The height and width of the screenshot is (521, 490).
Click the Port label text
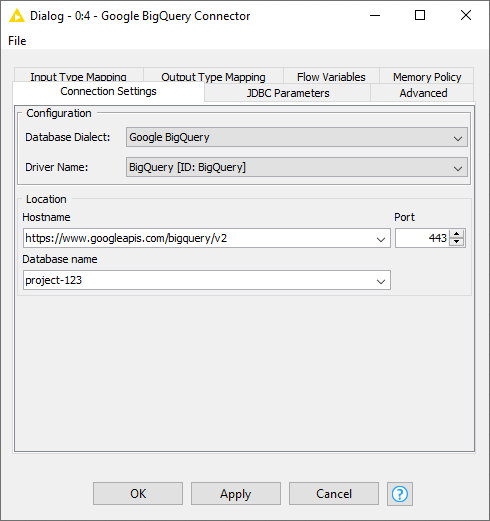tap(404, 217)
